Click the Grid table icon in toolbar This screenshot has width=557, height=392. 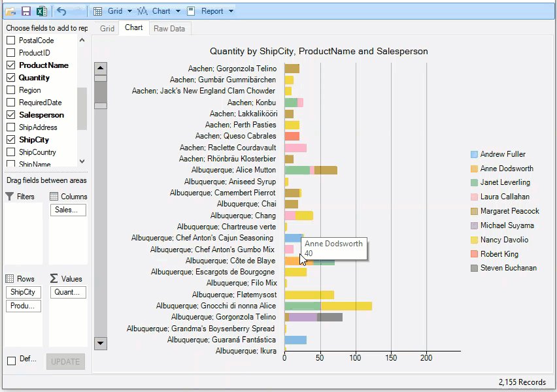(x=97, y=11)
